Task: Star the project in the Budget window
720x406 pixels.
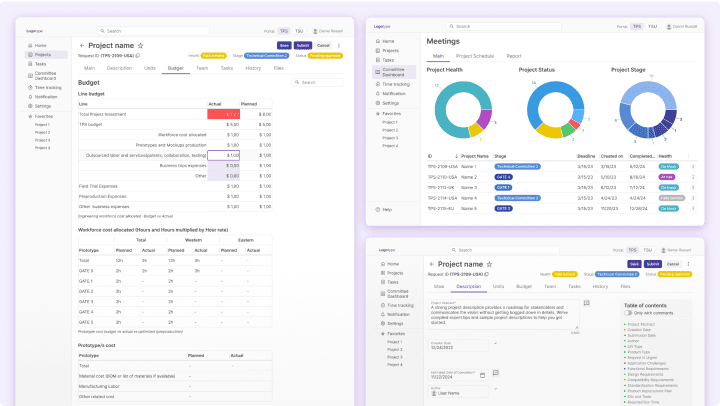Action: [140, 46]
